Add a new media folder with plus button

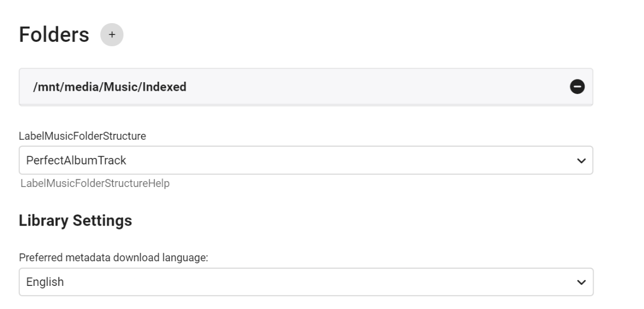(112, 35)
